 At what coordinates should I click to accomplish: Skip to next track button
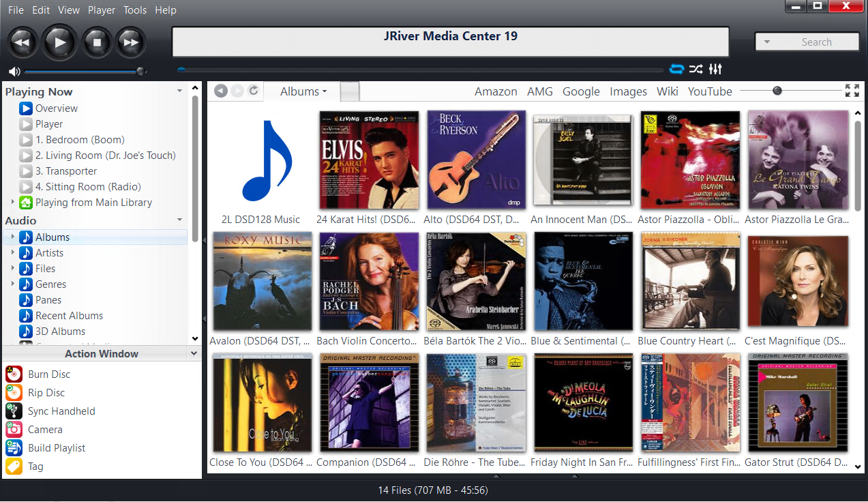pos(130,42)
